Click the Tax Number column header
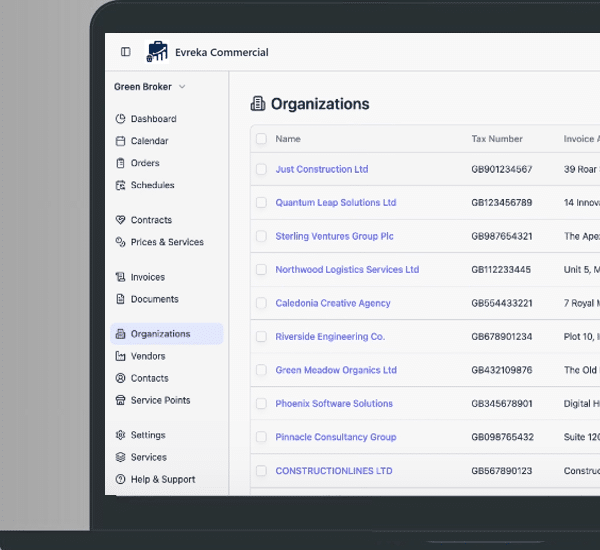The width and height of the screenshot is (600, 550). click(x=497, y=139)
